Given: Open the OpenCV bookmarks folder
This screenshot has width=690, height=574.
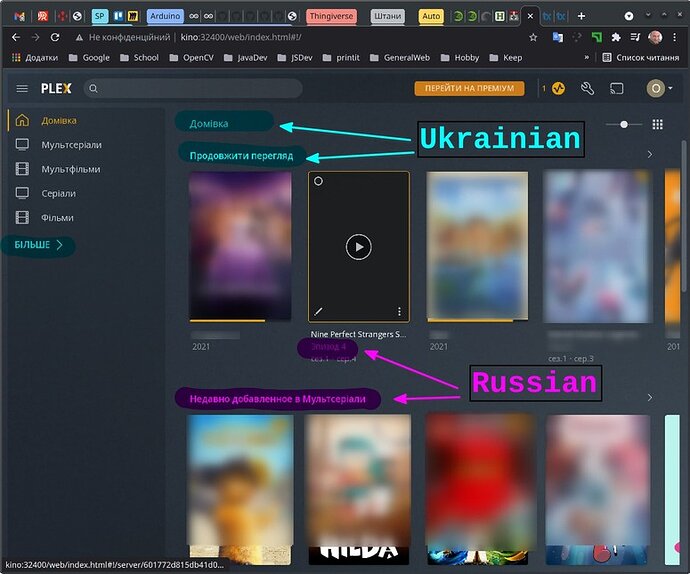Looking at the screenshot, I should [192, 58].
